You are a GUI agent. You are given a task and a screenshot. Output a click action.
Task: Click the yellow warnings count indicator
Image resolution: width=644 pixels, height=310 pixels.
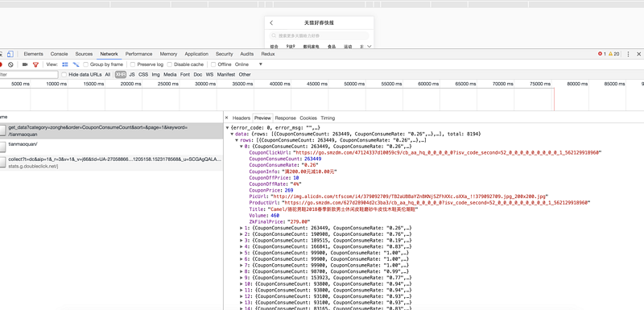click(614, 54)
